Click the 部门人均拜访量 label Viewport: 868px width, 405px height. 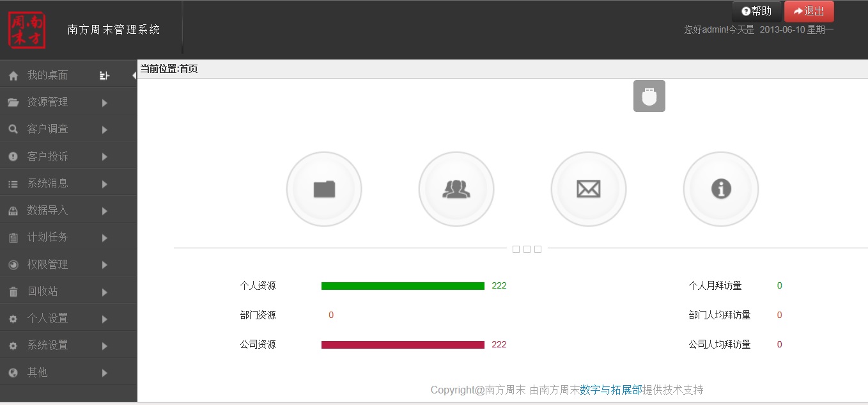click(720, 315)
